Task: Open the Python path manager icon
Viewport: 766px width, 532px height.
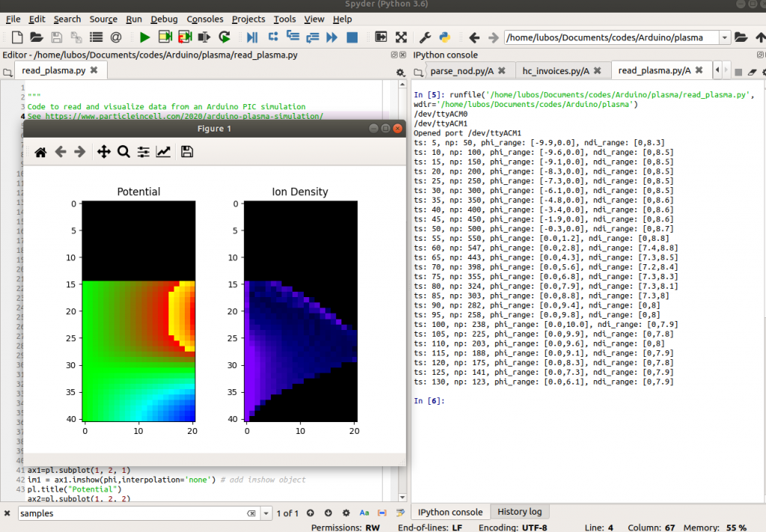Action: 444,37
